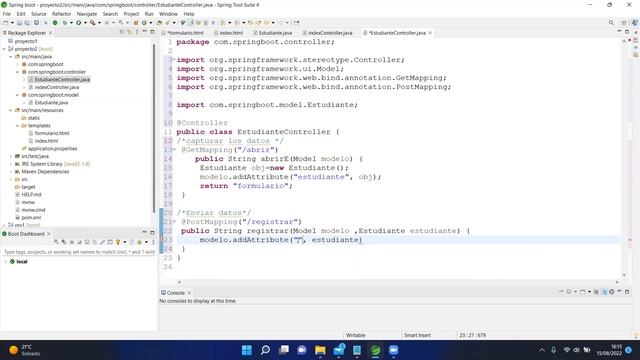
Task: Open the lightbulb dropdown in Boot Dashboard
Action: coord(124,242)
